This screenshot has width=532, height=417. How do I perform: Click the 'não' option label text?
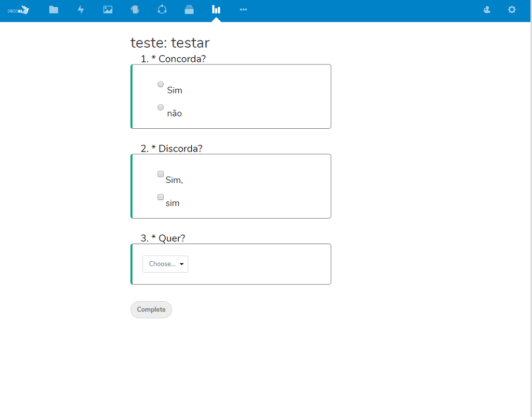point(174,113)
